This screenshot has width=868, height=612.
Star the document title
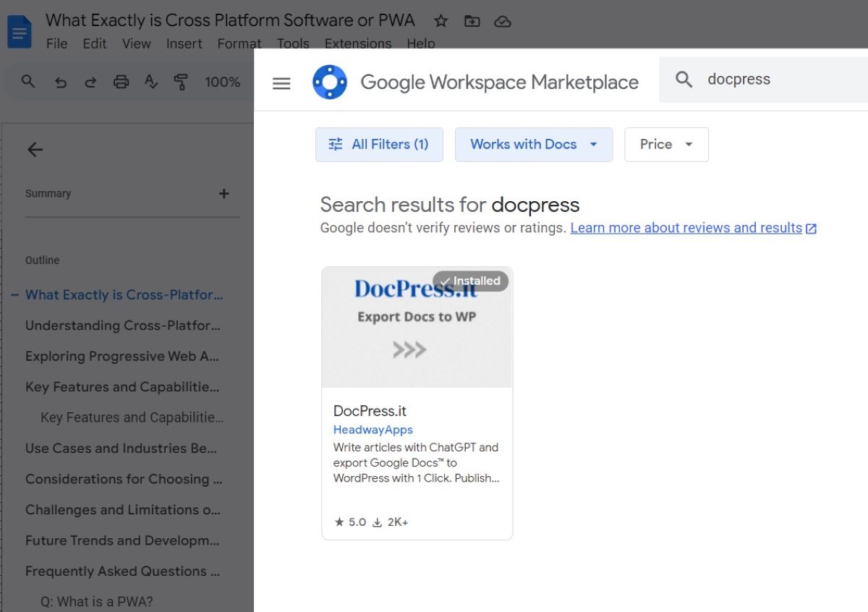[x=441, y=21]
